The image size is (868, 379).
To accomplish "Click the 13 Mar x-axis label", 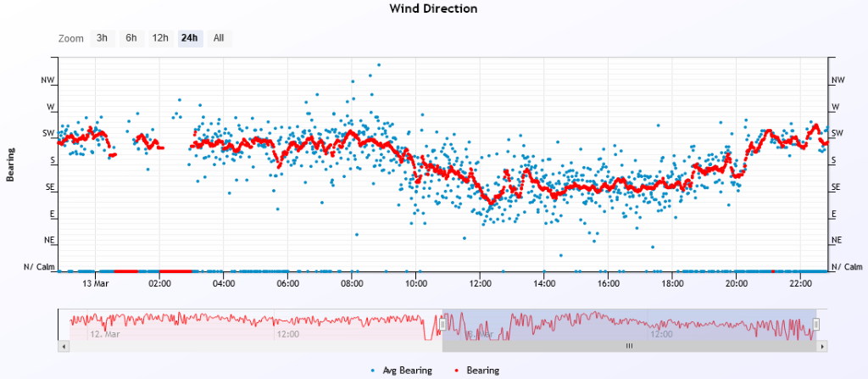I will [x=95, y=283].
